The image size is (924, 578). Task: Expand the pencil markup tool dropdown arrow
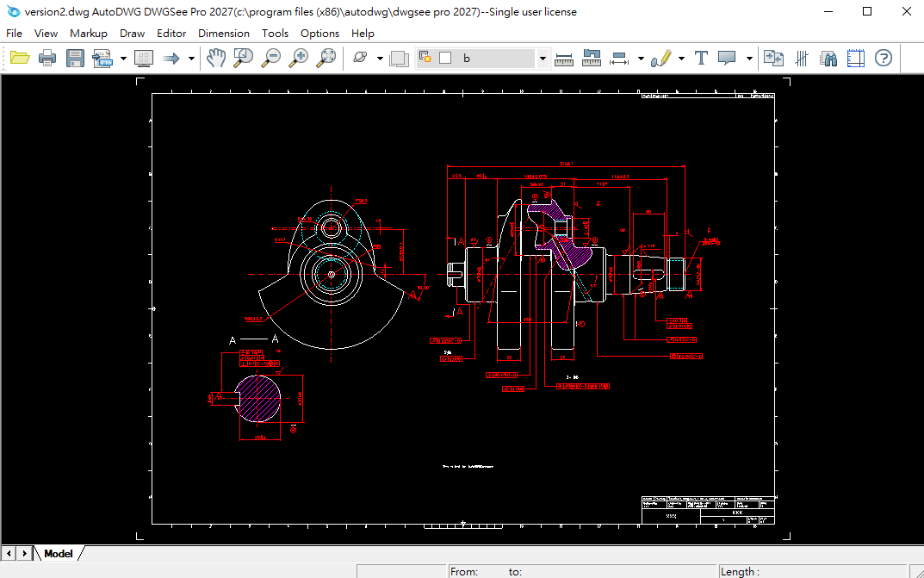pos(681,59)
